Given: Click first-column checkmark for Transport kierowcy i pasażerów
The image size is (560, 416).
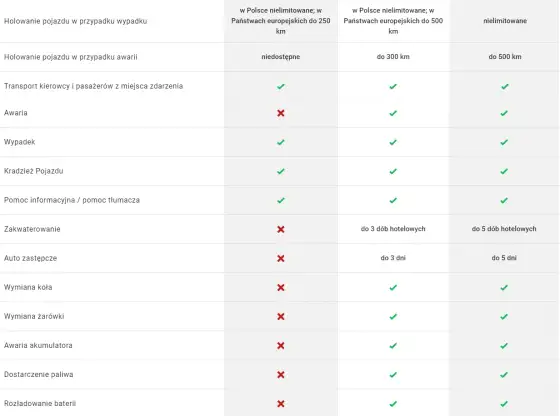Looking at the screenshot, I should [281, 86].
